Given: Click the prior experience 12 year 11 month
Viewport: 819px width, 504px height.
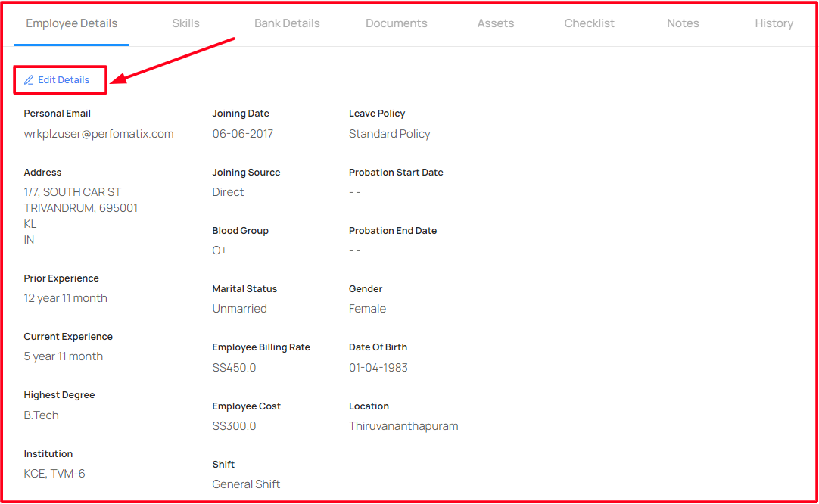Looking at the screenshot, I should point(65,298).
